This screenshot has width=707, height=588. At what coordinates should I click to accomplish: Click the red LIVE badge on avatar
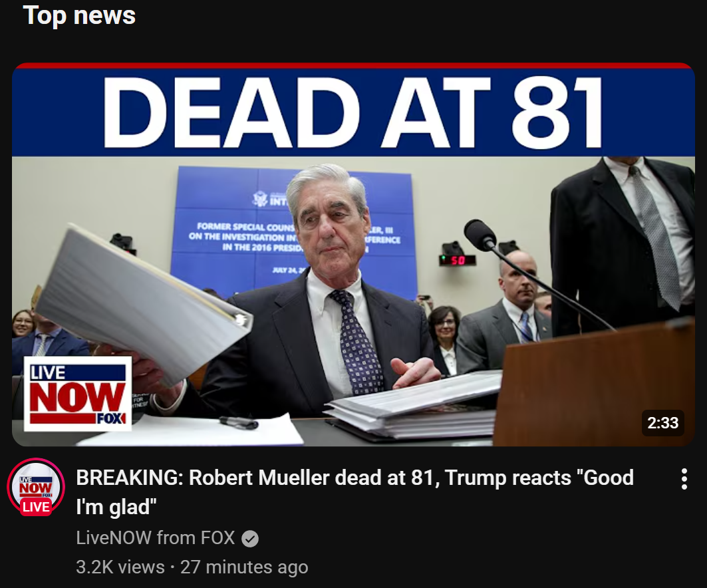pyautogui.click(x=36, y=507)
